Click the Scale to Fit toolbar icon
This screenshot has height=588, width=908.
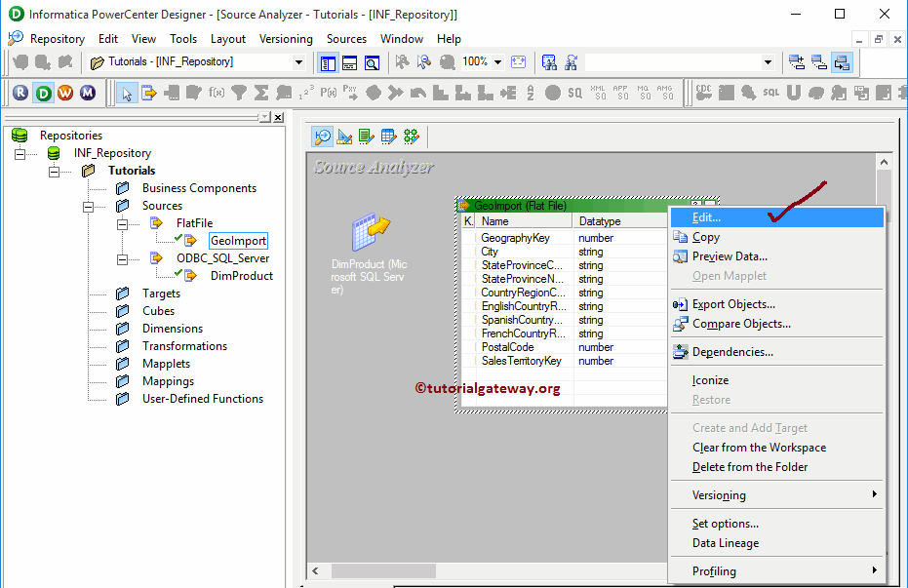pos(519,62)
